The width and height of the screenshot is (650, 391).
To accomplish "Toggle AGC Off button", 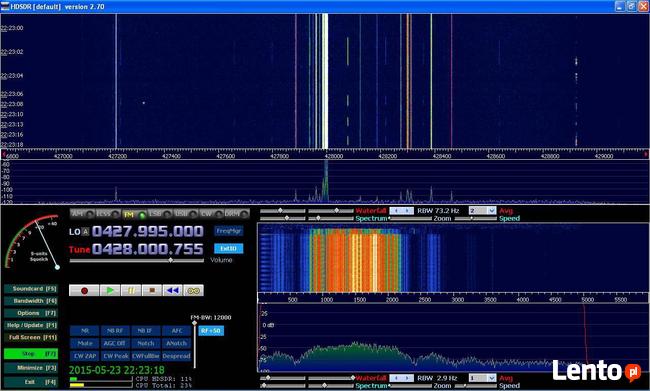I will pyautogui.click(x=115, y=343).
